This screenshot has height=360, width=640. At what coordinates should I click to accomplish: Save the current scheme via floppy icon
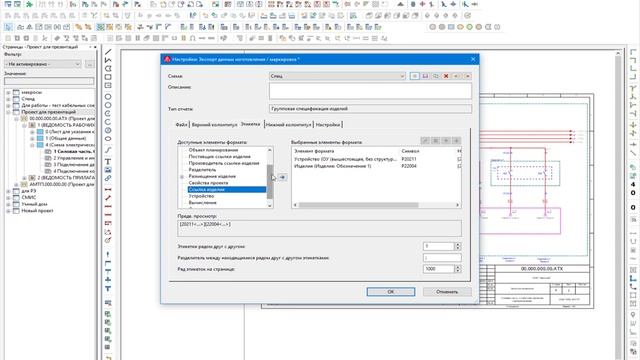click(x=425, y=76)
